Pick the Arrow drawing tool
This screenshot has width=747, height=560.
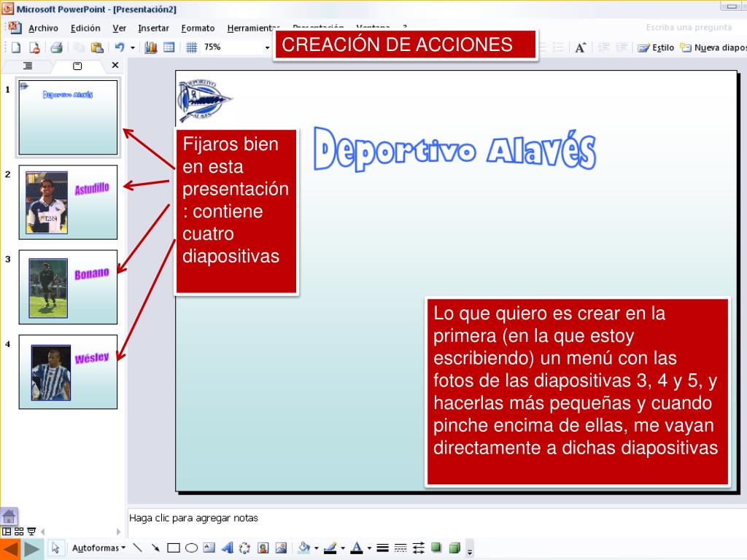155,548
